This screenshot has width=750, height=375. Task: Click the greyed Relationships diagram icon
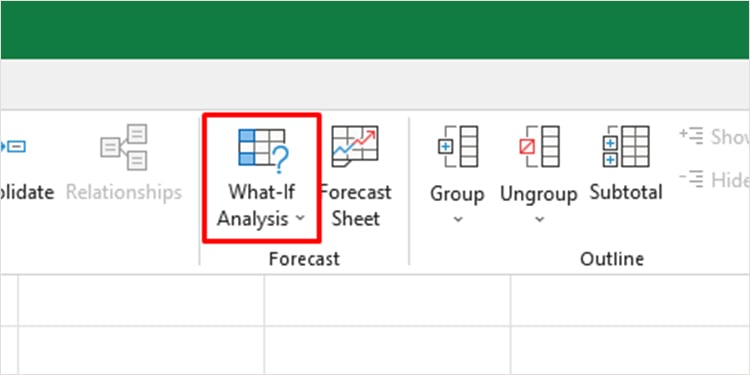point(123,147)
